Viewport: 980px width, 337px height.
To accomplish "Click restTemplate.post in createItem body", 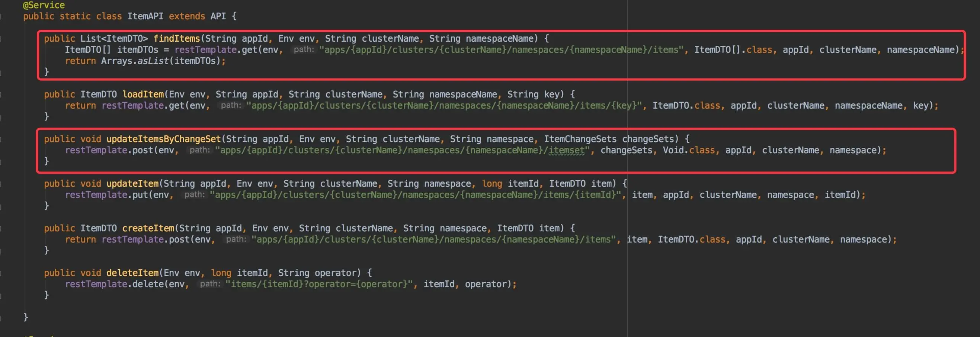I will pyautogui.click(x=145, y=240).
